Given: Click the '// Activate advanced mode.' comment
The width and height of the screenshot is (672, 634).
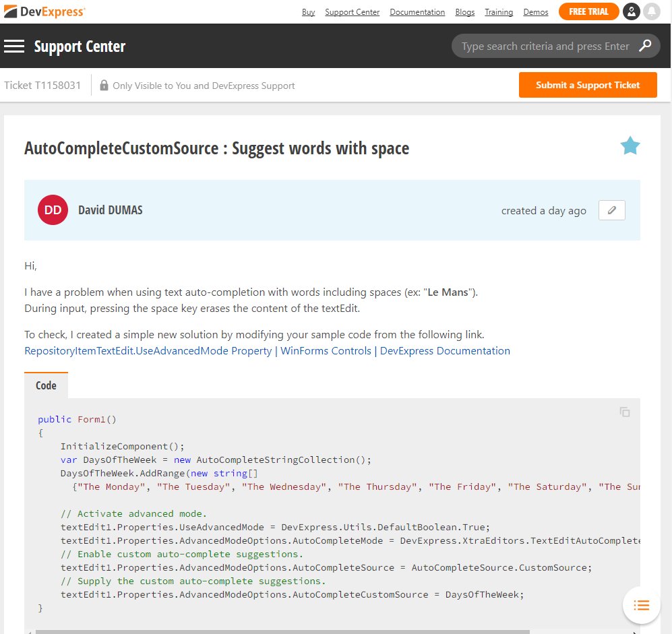Looking at the screenshot, I should tap(133, 513).
